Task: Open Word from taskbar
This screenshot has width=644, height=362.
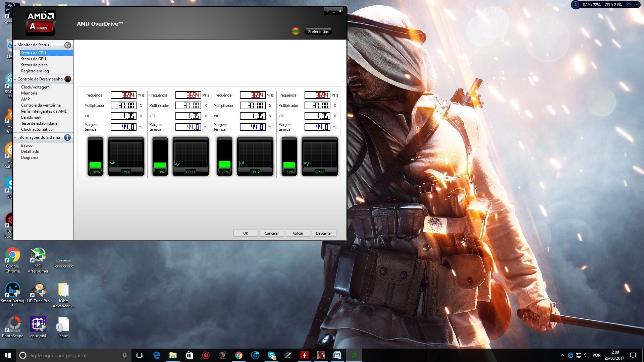Action: tap(337, 355)
